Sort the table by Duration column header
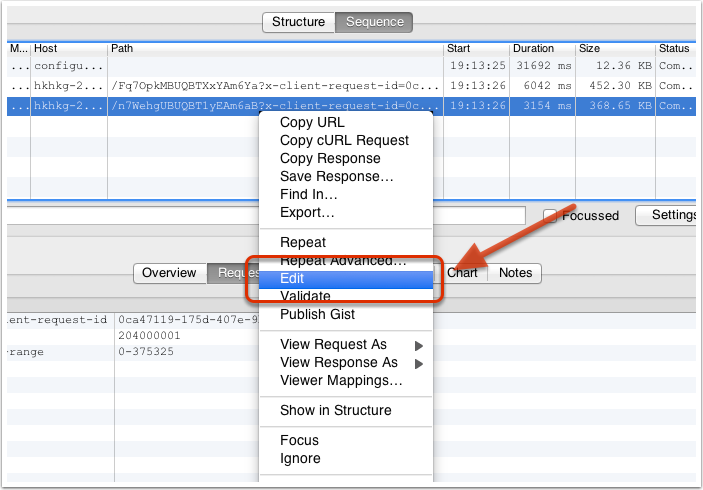703x490 pixels. point(532,48)
